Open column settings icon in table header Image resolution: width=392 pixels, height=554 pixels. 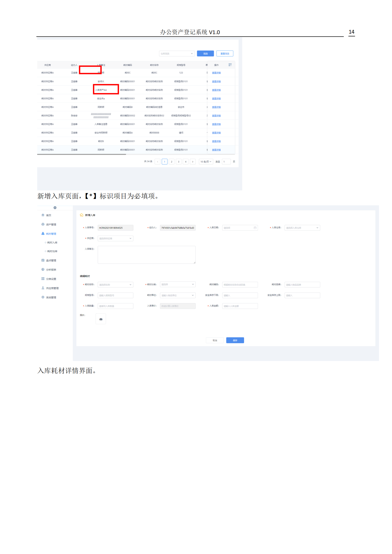click(230, 65)
